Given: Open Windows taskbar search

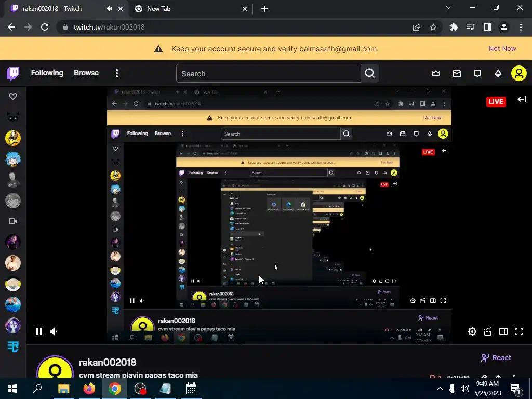Looking at the screenshot, I should point(37,389).
